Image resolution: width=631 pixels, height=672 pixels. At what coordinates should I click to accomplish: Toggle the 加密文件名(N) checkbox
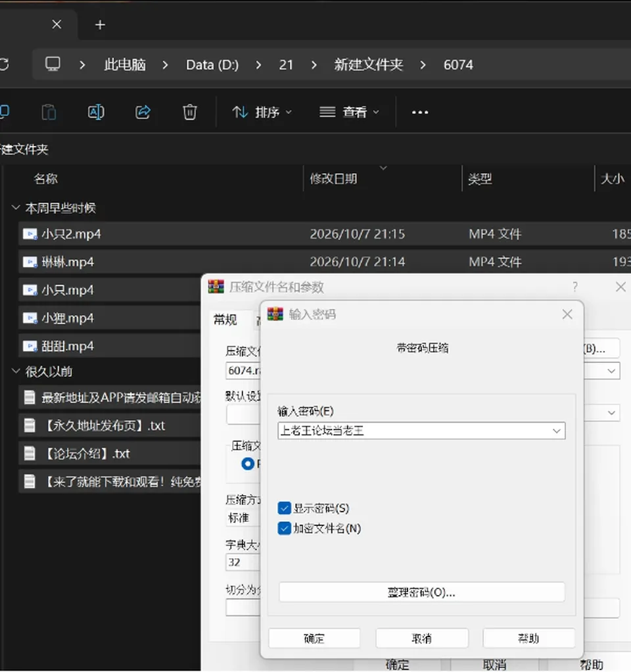284,529
